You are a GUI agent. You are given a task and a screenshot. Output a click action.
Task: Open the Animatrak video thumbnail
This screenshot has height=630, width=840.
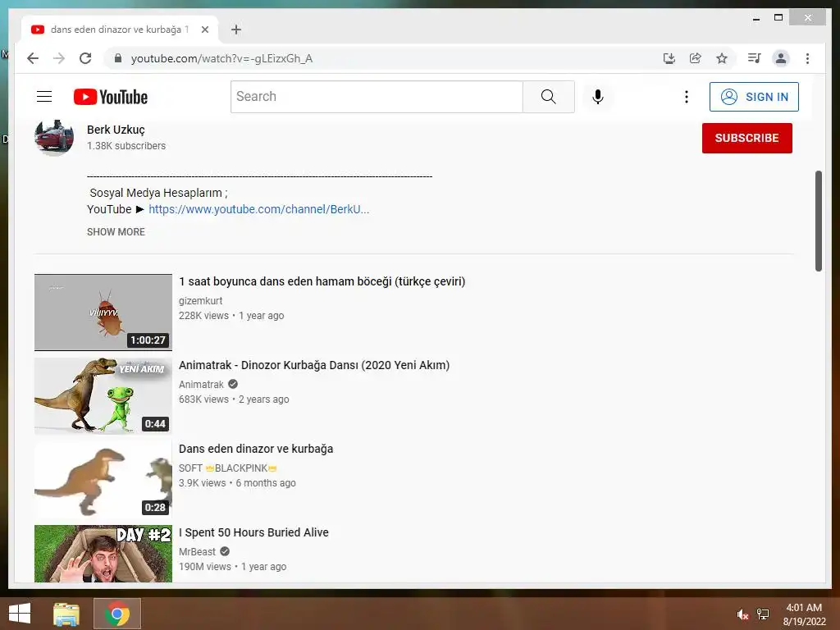coord(103,396)
